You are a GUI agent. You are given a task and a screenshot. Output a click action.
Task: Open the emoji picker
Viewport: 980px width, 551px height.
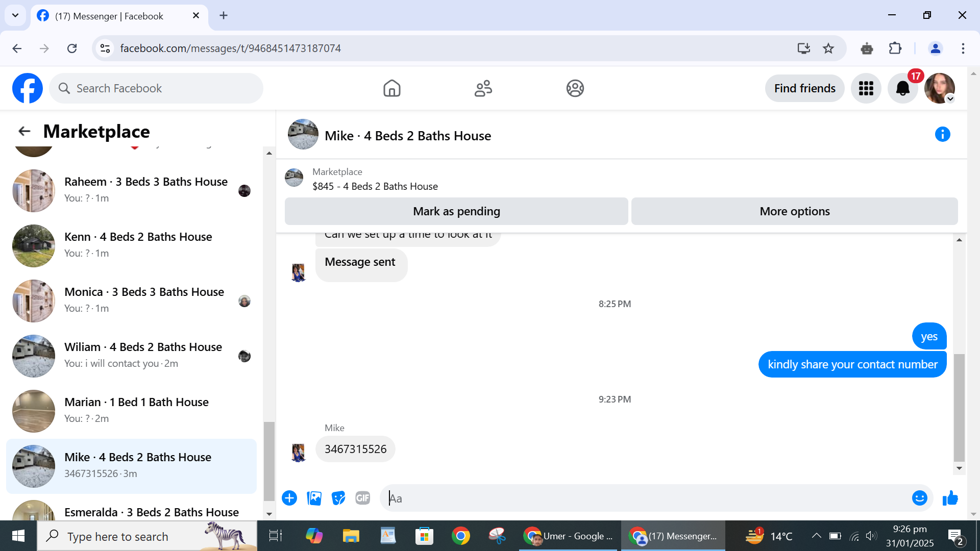pyautogui.click(x=919, y=498)
